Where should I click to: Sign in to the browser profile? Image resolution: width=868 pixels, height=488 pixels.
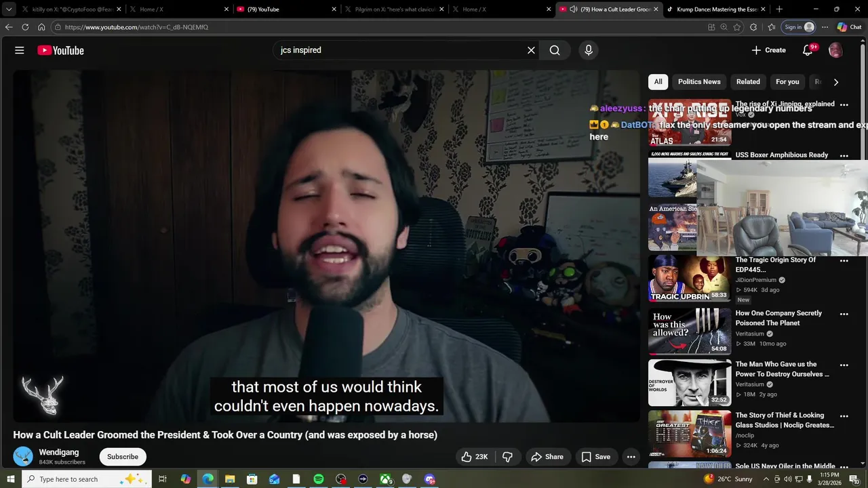click(x=799, y=27)
